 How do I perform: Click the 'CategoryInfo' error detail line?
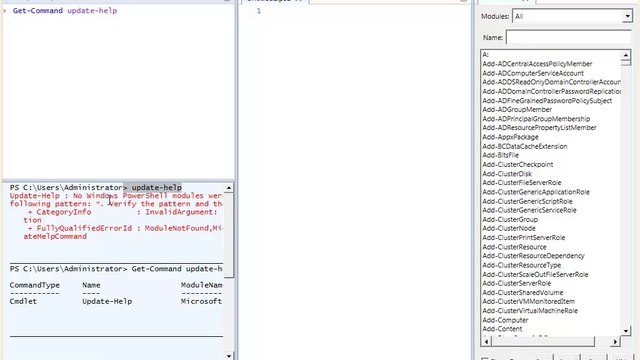(122, 212)
